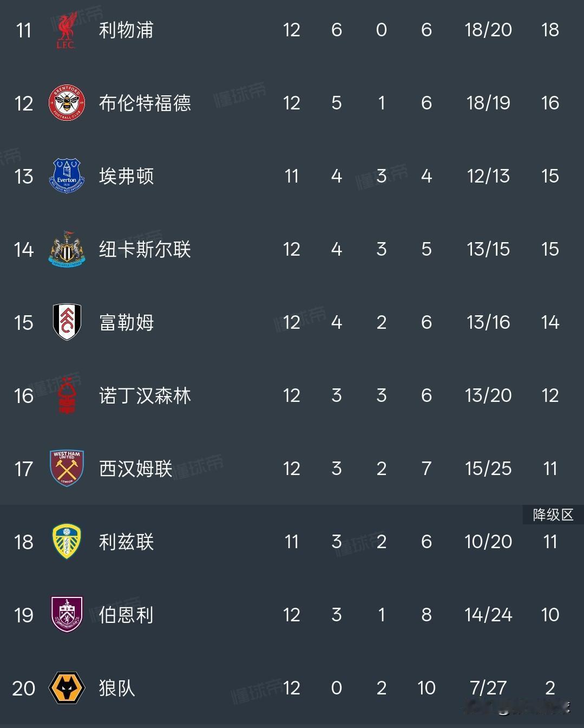Click the Fulham shield logo
The image size is (584, 728).
click(x=67, y=322)
